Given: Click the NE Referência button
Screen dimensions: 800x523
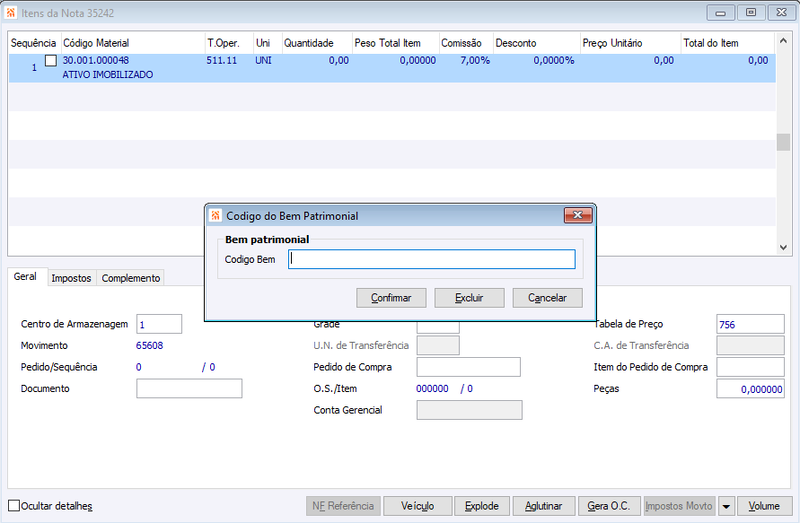Looking at the screenshot, I should point(343,506).
